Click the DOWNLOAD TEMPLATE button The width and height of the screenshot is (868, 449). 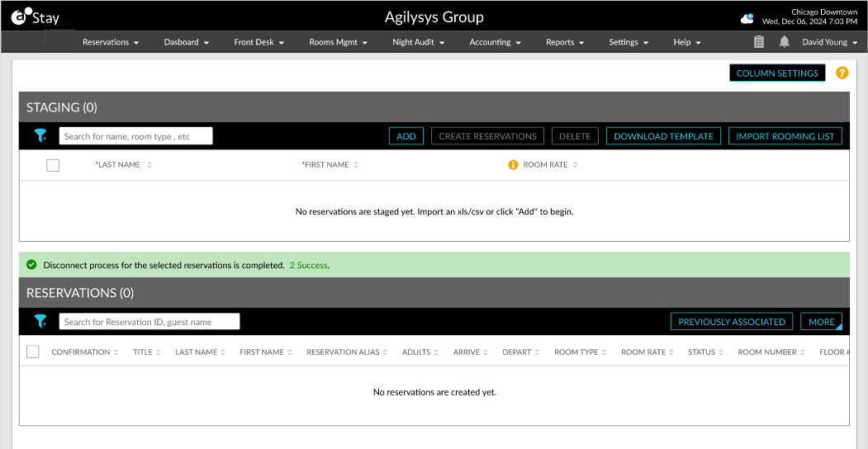point(664,136)
